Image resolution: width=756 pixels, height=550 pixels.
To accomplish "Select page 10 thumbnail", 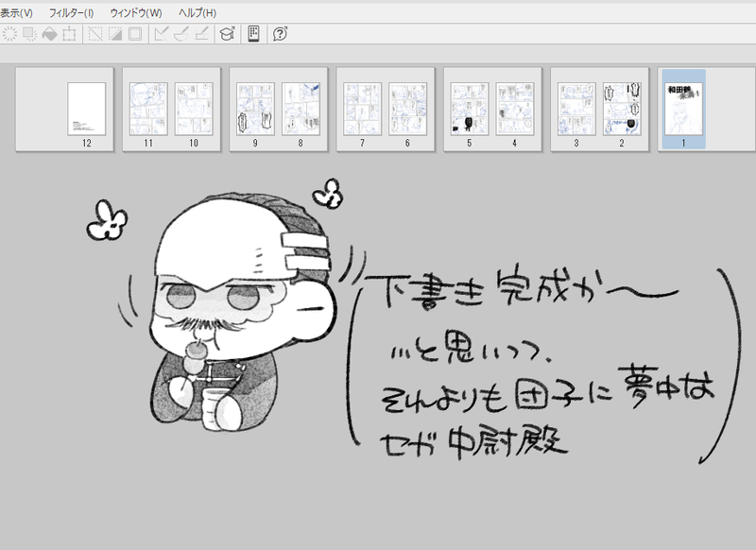I will coord(194,109).
